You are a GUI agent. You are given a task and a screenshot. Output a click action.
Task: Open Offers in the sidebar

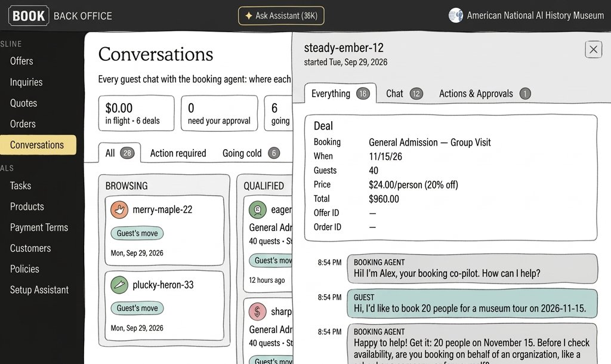pyautogui.click(x=21, y=61)
